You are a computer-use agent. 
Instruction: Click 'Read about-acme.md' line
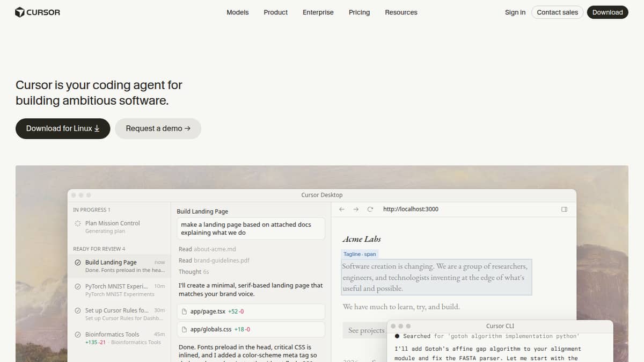[207, 249]
